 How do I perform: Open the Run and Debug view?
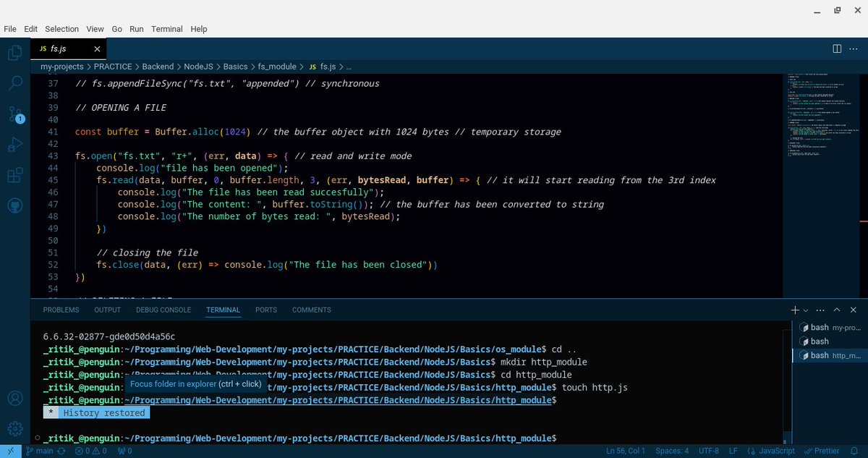pos(14,145)
